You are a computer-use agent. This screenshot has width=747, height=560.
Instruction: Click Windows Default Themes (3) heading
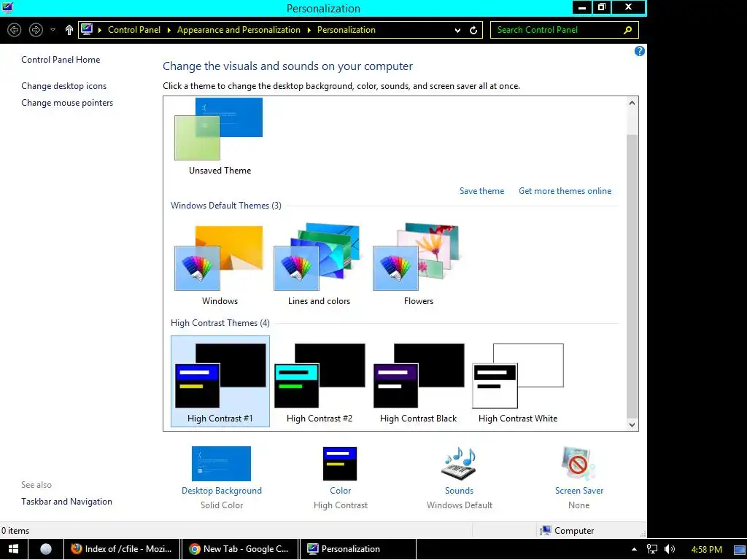click(x=226, y=206)
